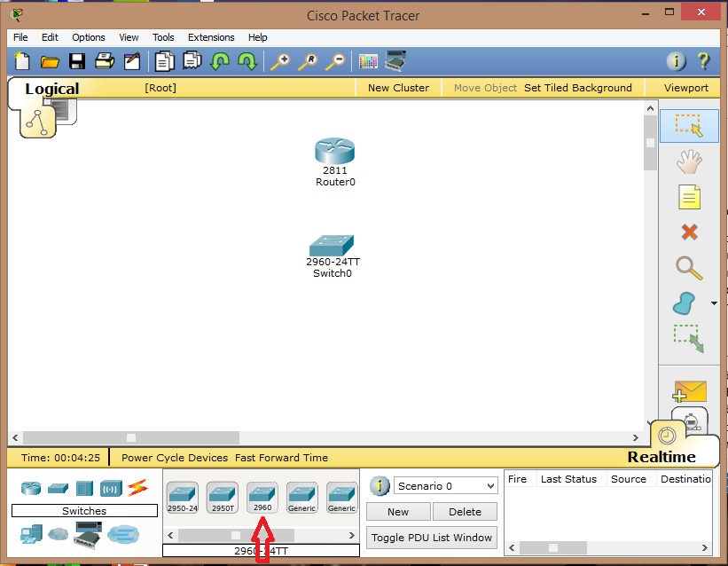Viewport: 728px width, 566px height.
Task: Click the Zoom In magnifier icon
Action: 280,61
